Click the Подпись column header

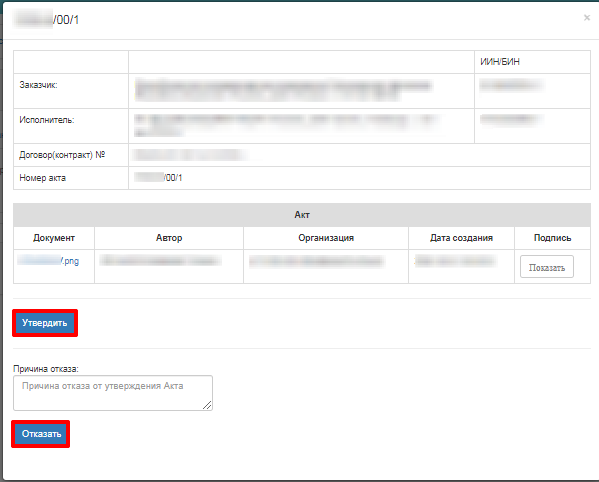[x=552, y=238]
